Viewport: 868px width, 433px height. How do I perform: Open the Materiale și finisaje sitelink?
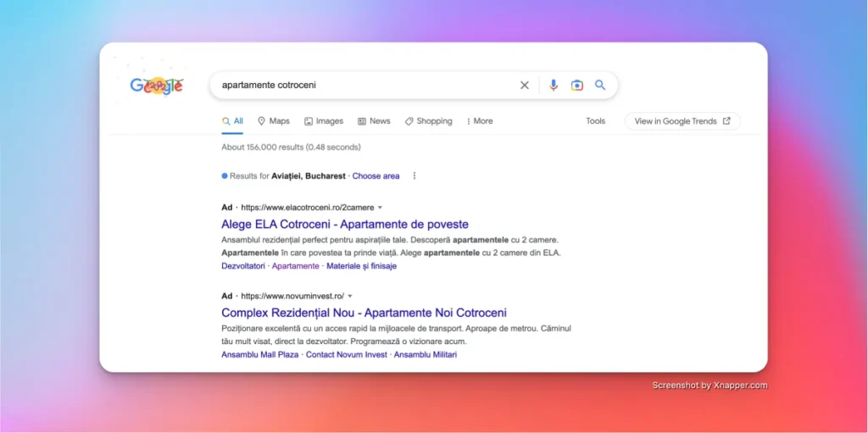coord(361,266)
